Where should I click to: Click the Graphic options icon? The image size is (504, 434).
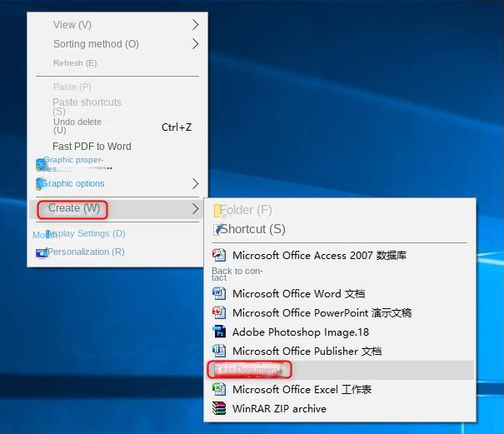38,183
